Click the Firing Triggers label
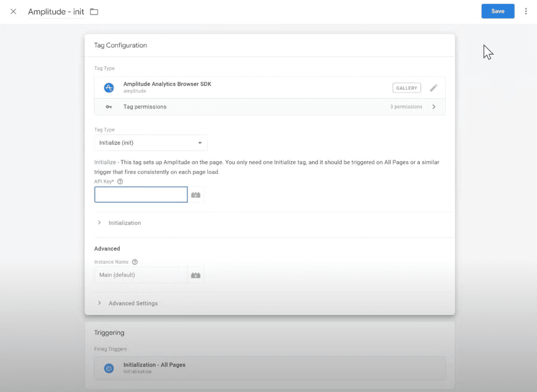The image size is (537, 392). tap(110, 349)
